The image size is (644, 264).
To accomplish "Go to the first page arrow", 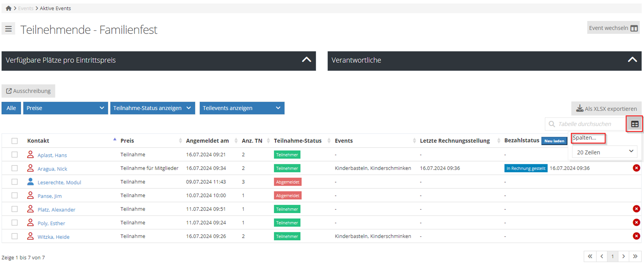I will (590, 256).
